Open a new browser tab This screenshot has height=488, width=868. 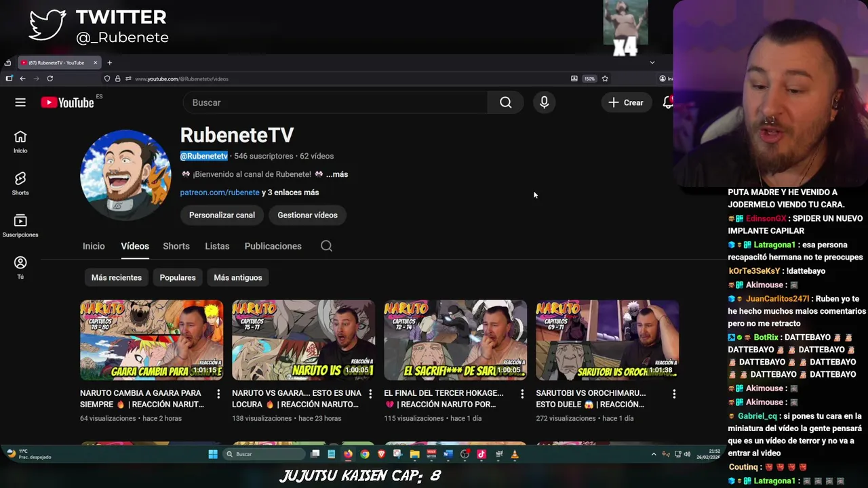tap(109, 63)
